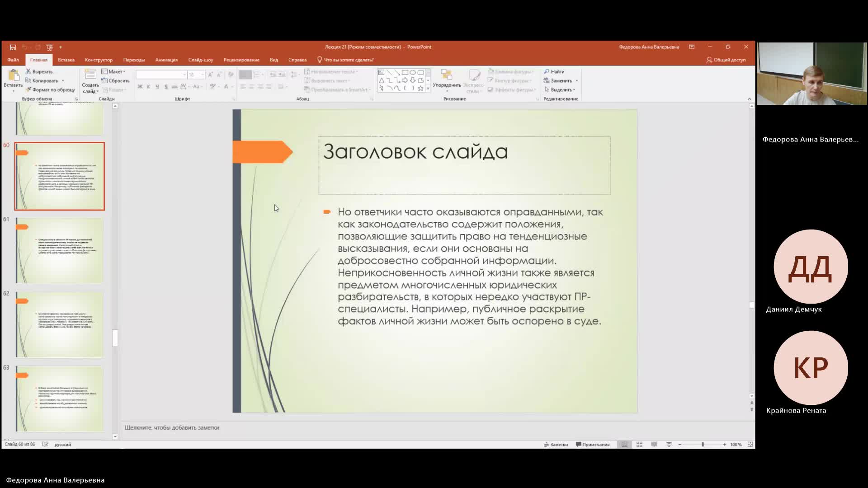
Task: Select the text box shape in shapes gallery
Action: coord(381,72)
